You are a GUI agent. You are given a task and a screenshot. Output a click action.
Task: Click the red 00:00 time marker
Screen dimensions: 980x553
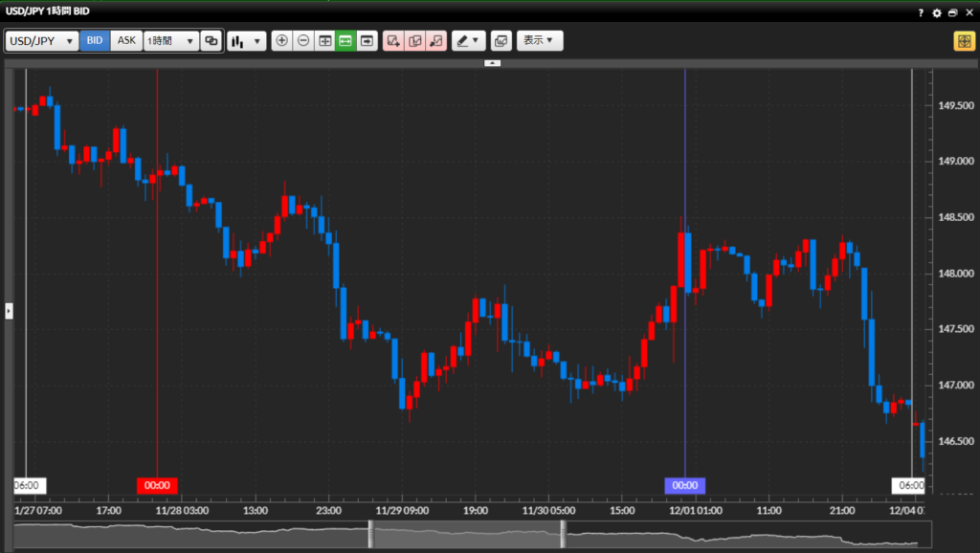(x=157, y=485)
